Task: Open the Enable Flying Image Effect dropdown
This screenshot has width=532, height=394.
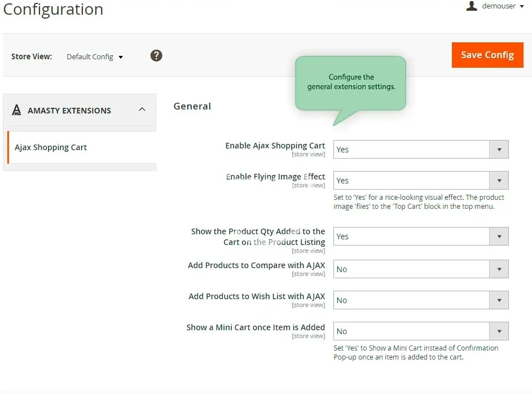Action: coord(420,181)
